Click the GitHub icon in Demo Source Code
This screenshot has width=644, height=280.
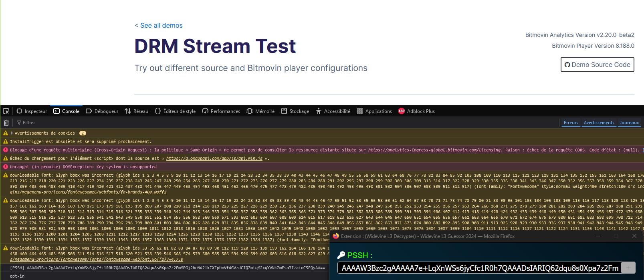pyautogui.click(x=567, y=65)
